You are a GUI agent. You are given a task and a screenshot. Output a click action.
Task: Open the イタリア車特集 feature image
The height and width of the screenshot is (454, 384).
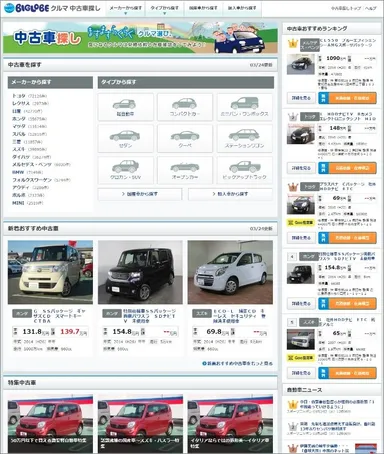230,423
